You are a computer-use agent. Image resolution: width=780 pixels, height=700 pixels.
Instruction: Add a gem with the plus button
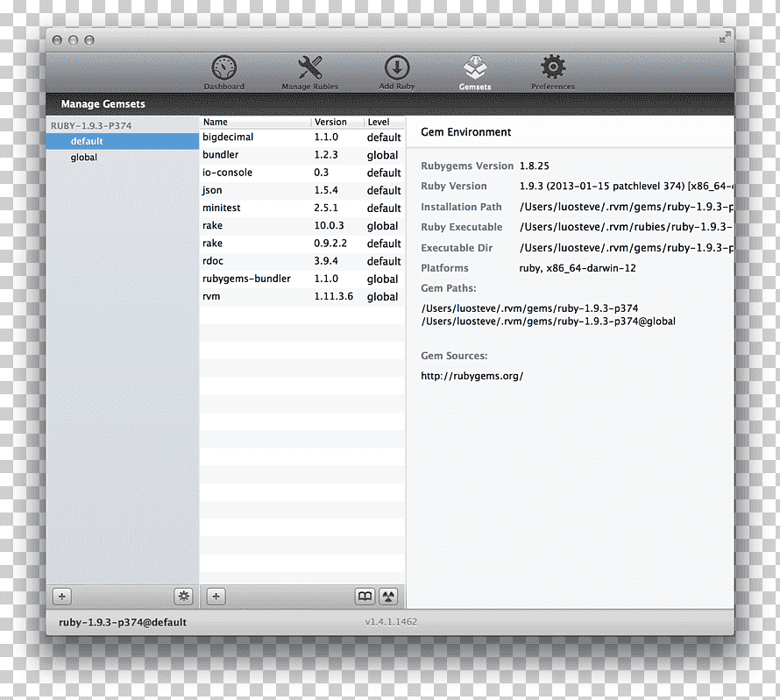click(x=216, y=596)
